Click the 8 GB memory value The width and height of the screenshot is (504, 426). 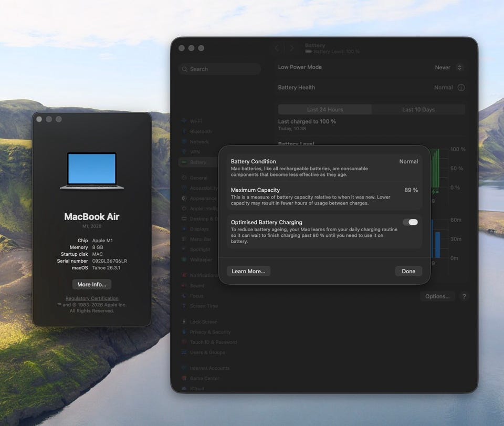pyautogui.click(x=98, y=247)
